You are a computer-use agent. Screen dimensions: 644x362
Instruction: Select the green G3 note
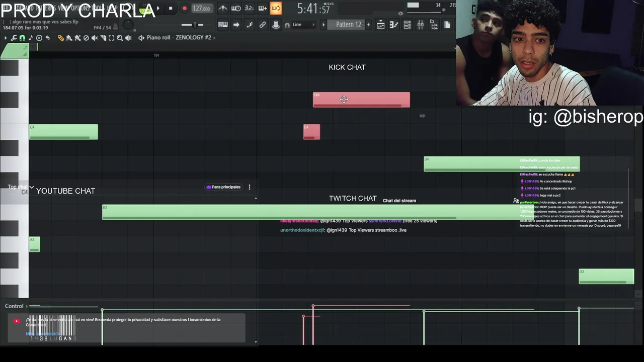point(606,276)
